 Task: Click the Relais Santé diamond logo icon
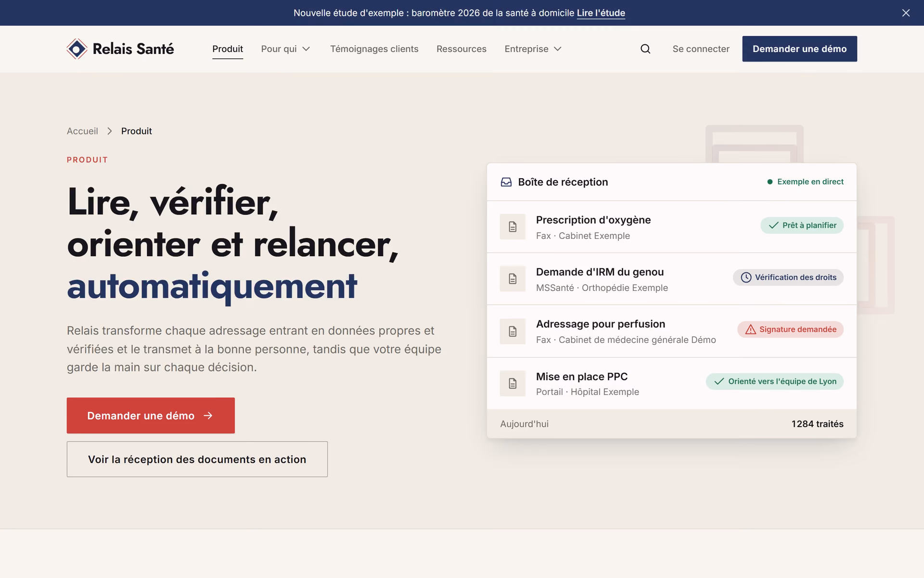(x=77, y=49)
